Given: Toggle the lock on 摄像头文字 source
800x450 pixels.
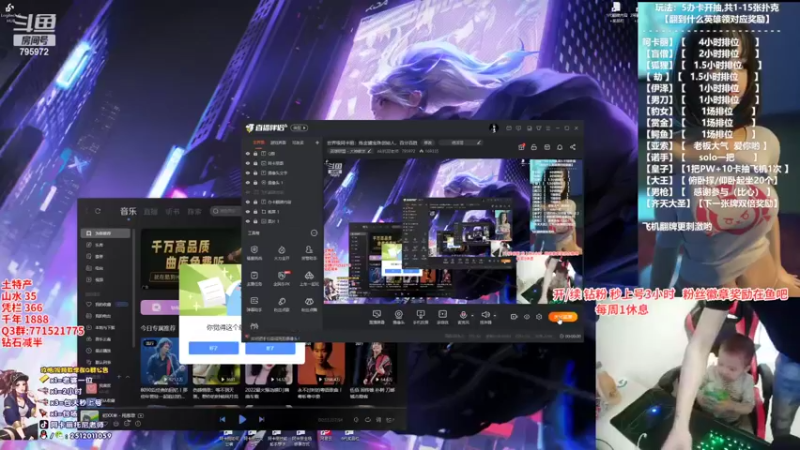Looking at the screenshot, I should (256, 173).
